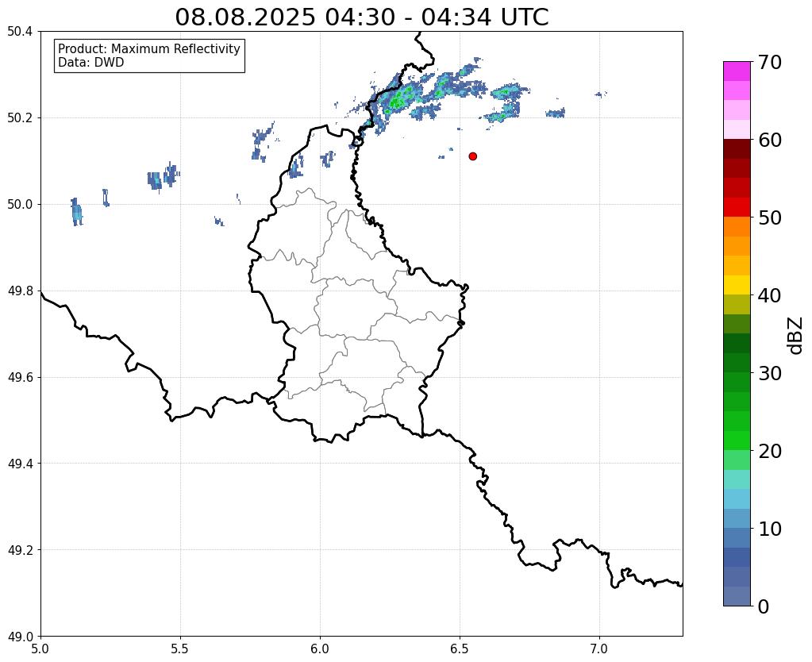Click the light cyan swatch near 15 dBZ

pos(737,479)
